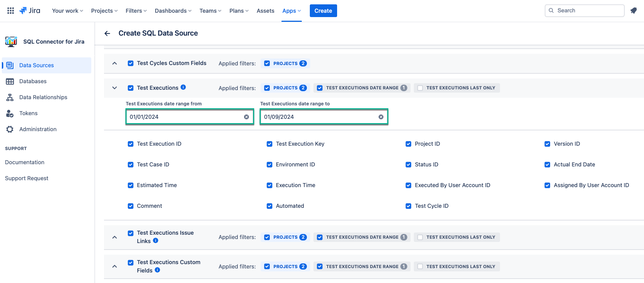Click info icon beside Test Executions Custom Fields
644x283 pixels.
[x=157, y=270]
